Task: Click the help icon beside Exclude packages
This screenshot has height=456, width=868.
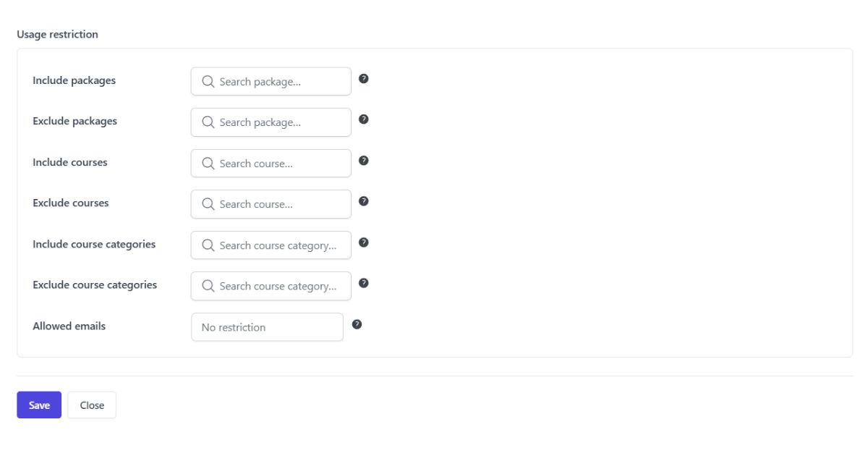Action: pos(363,120)
